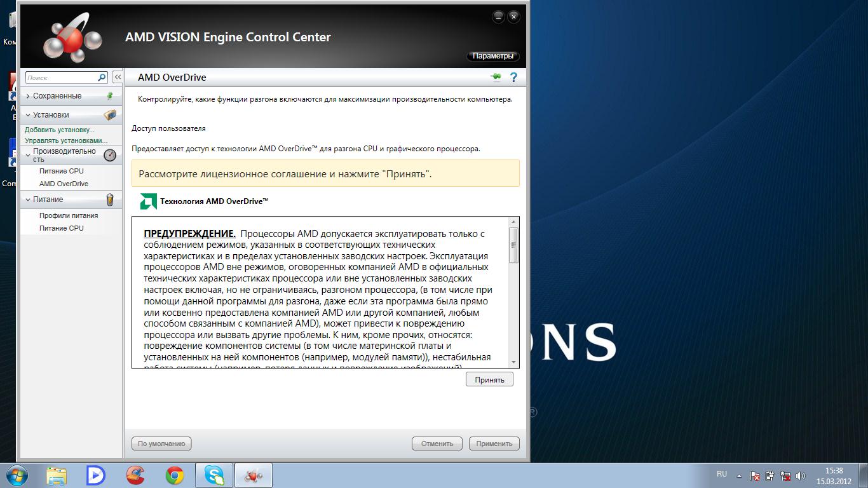This screenshot has width=868, height=488.
Task: Open help via the question mark icon
Action: pos(513,77)
